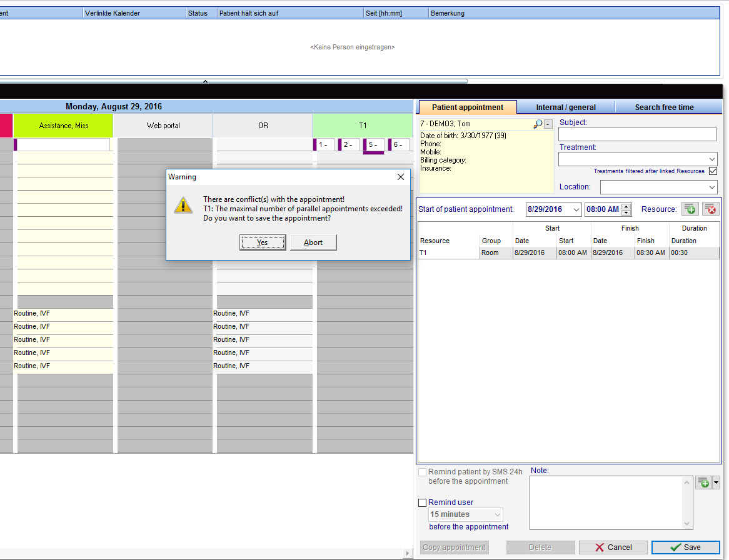This screenshot has width=729, height=560.
Task: Expand the Treatment dropdown
Action: click(x=711, y=159)
